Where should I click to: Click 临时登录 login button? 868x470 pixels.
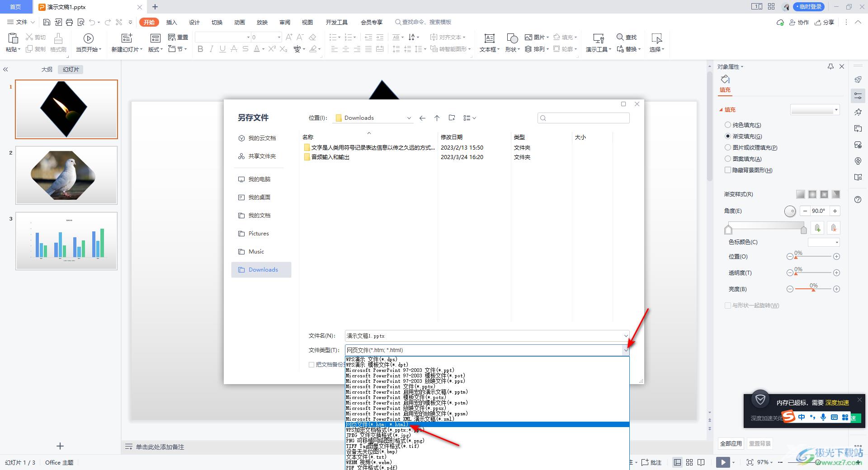808,7
